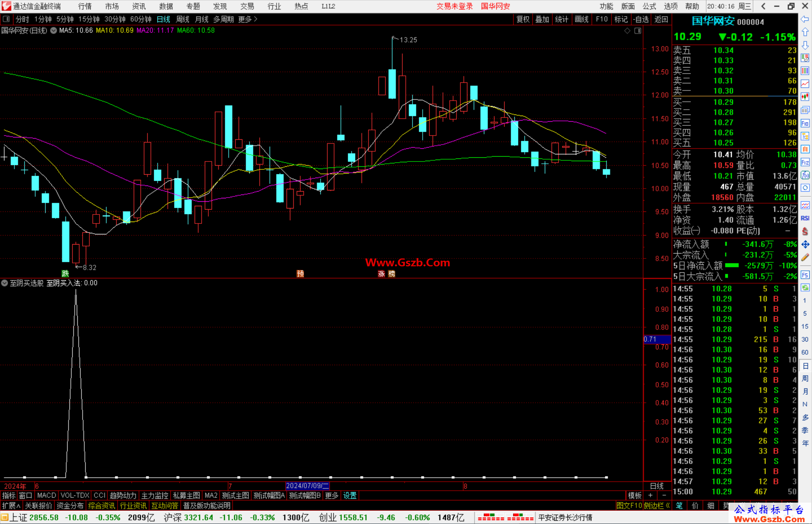Click the F12 trading sidebar icon
The height and width of the screenshot is (524, 812).
point(805,162)
